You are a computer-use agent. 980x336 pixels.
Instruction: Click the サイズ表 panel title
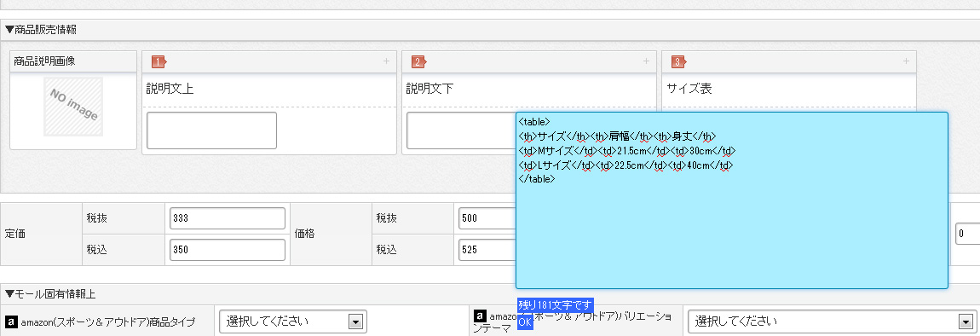689,89
